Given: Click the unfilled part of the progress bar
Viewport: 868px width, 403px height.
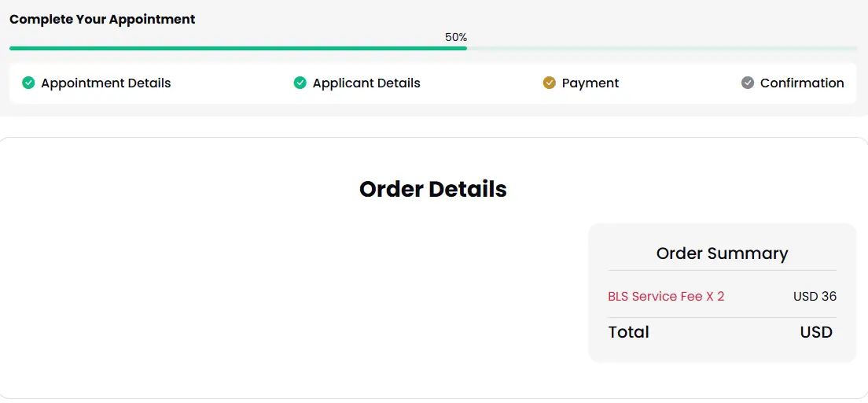Looking at the screenshot, I should tap(662, 48).
